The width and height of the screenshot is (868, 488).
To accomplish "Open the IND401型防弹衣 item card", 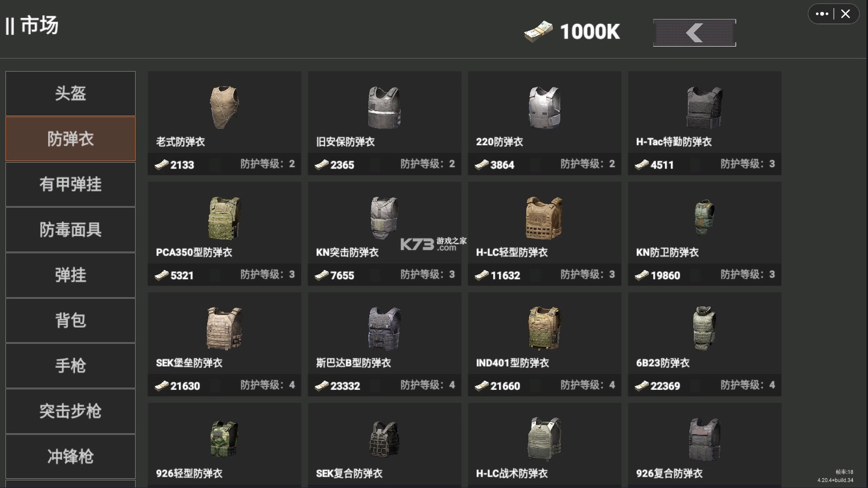I will (x=545, y=344).
